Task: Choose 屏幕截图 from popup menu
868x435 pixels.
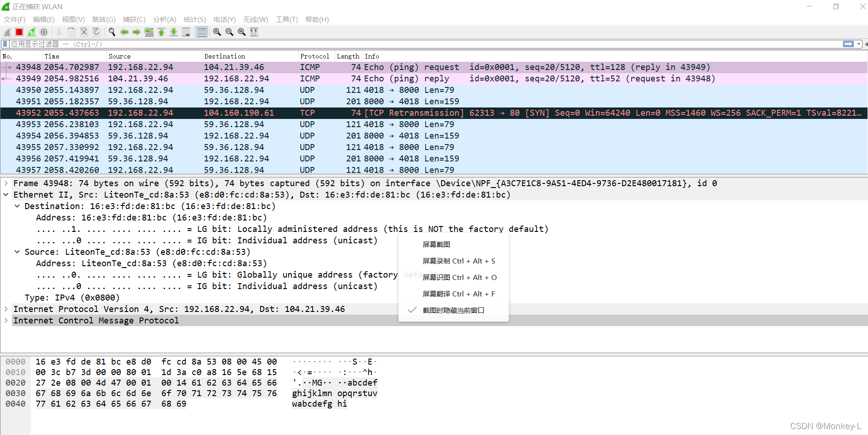Action: 453,245
